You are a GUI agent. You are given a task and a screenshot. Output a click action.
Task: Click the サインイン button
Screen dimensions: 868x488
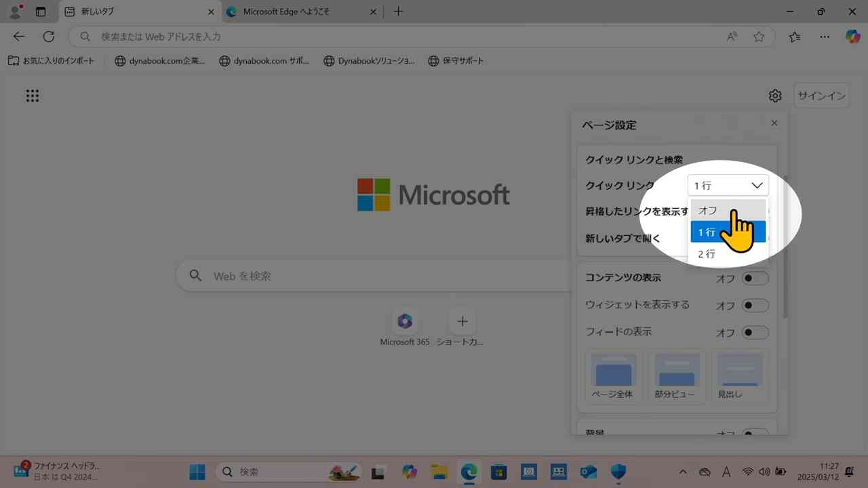(x=821, y=95)
